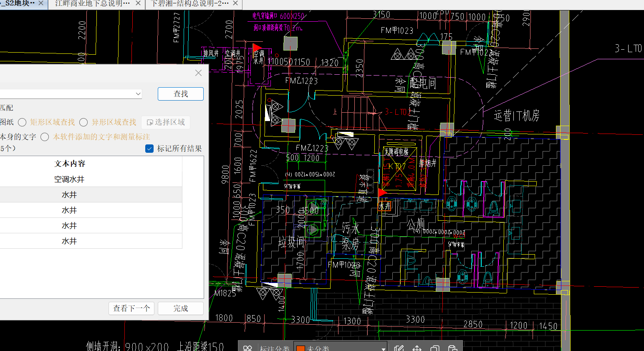
Task: Click the highlighted 水井 text in the drawing
Action: pos(385,206)
